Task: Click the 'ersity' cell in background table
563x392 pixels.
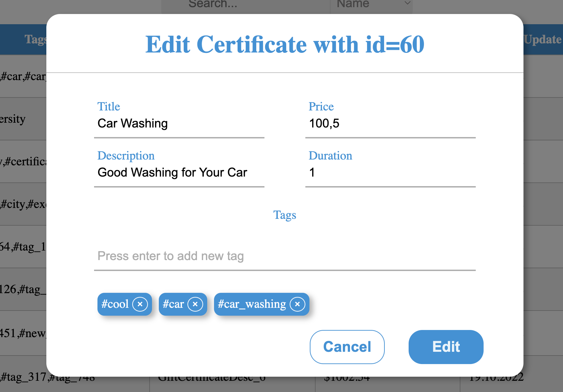Action: (x=23, y=119)
